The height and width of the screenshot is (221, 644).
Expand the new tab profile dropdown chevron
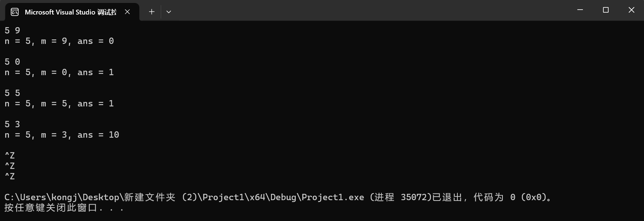[169, 12]
